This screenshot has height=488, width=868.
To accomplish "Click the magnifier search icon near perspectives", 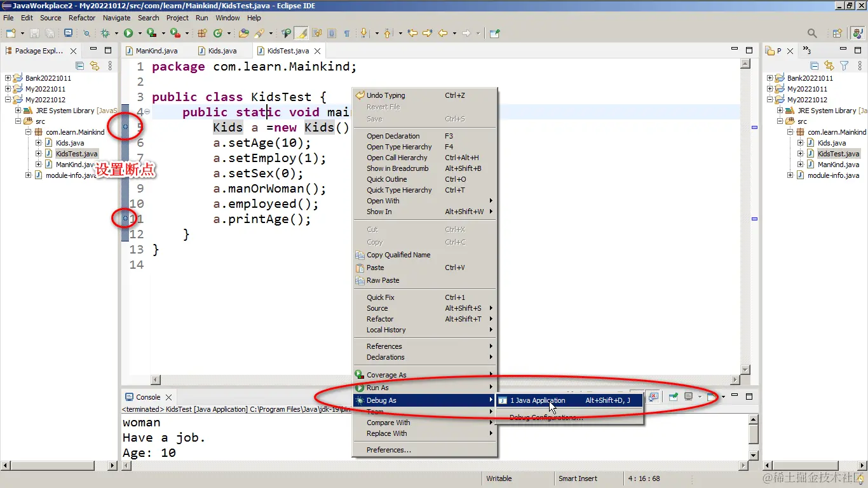I will 812,33.
